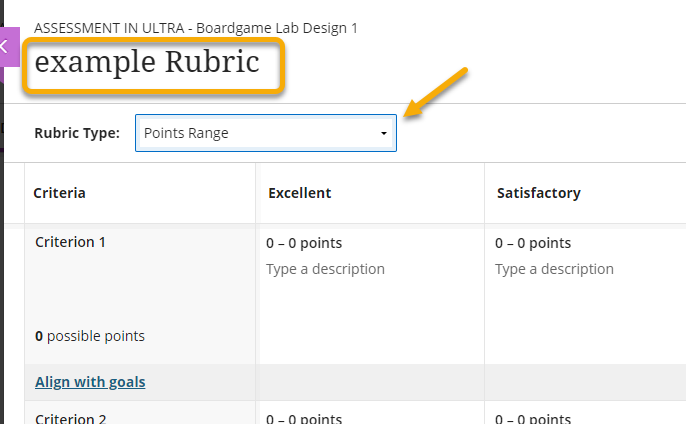Select the Criterion 1 title cell
This screenshot has width=686, height=424.
(70, 242)
